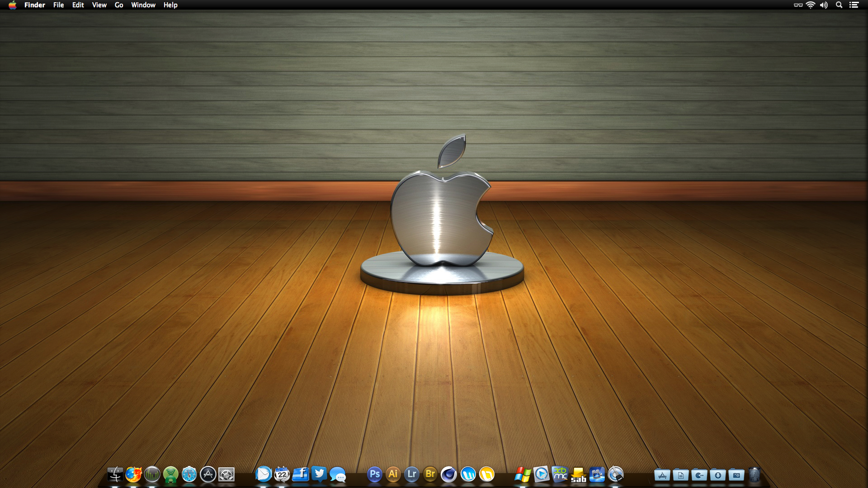
Task: Open SABnzbd sab download icon
Action: 578,474
